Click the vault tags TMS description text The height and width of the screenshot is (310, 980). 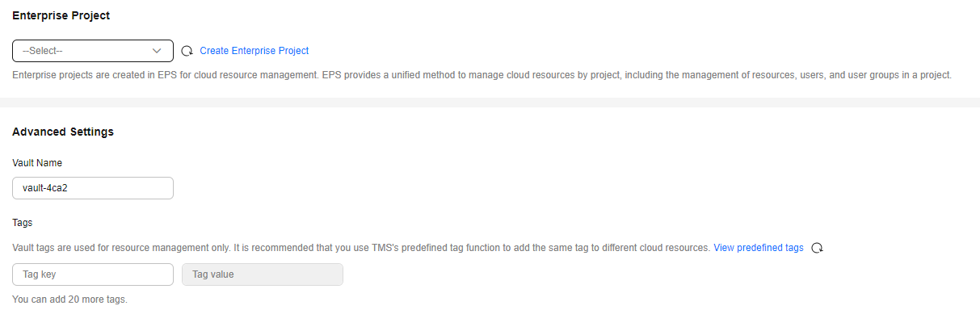(x=361, y=248)
